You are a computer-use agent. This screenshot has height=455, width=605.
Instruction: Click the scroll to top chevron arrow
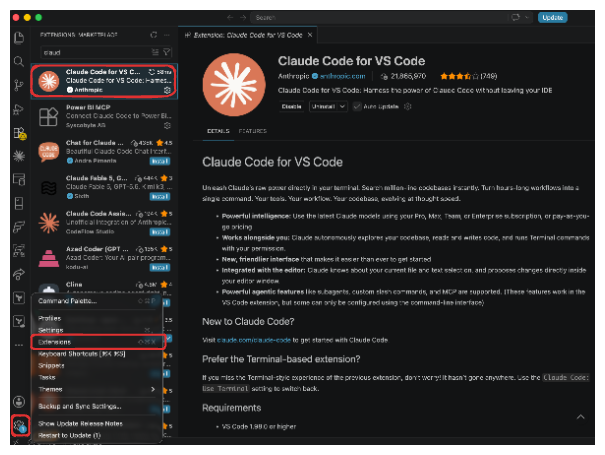[580, 417]
